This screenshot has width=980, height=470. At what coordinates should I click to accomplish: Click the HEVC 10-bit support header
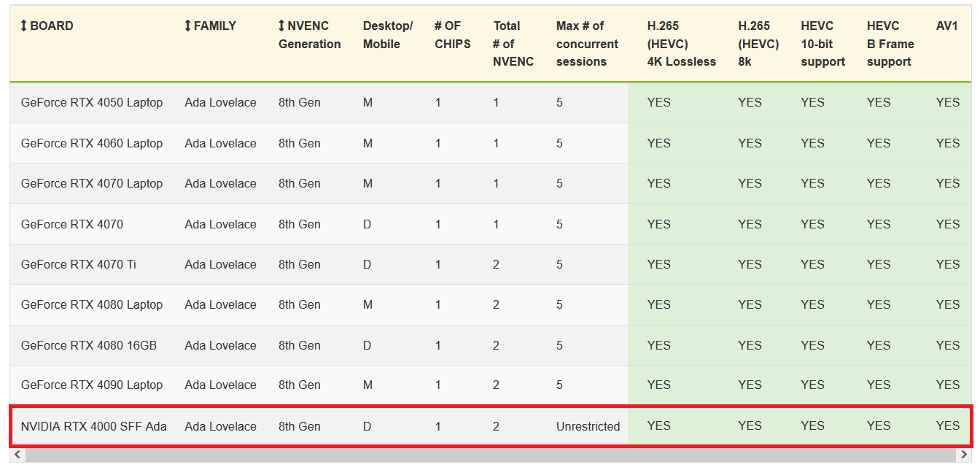(823, 44)
